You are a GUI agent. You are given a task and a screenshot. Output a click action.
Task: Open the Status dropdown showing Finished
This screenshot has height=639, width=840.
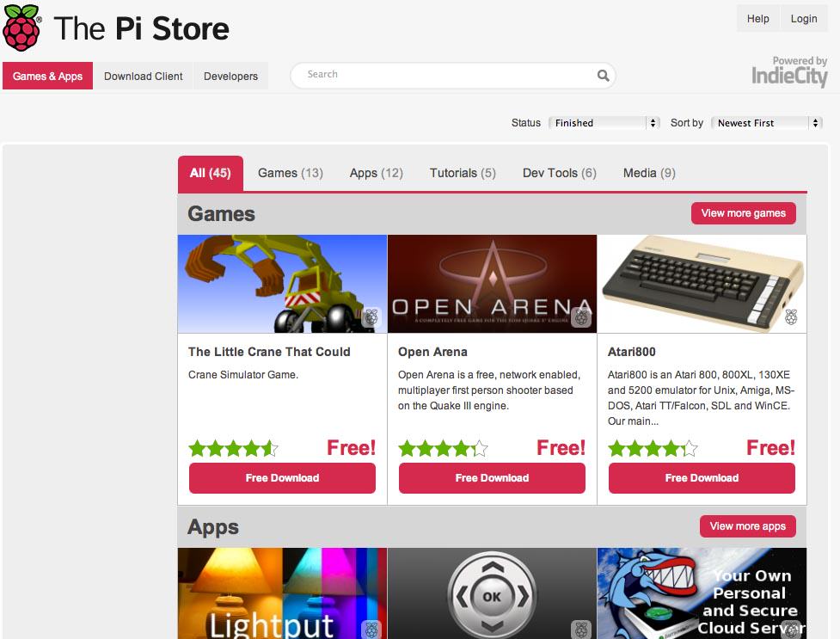pyautogui.click(x=604, y=123)
